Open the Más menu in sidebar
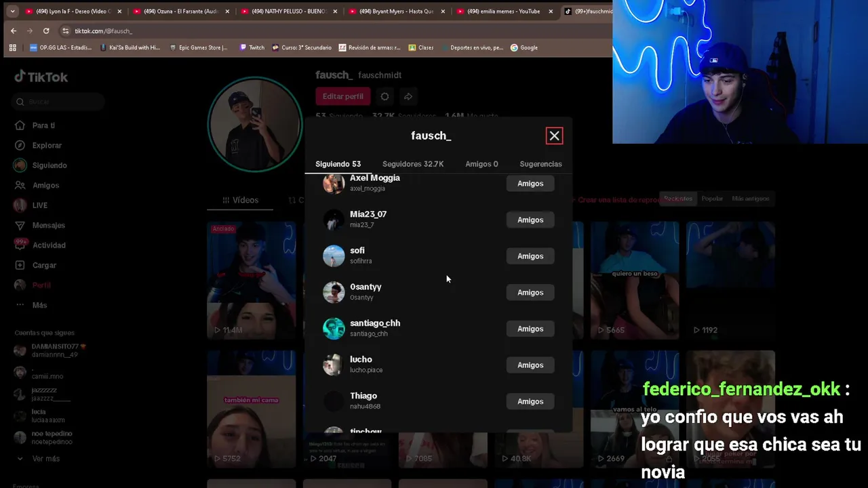This screenshot has height=488, width=868. pyautogui.click(x=39, y=305)
